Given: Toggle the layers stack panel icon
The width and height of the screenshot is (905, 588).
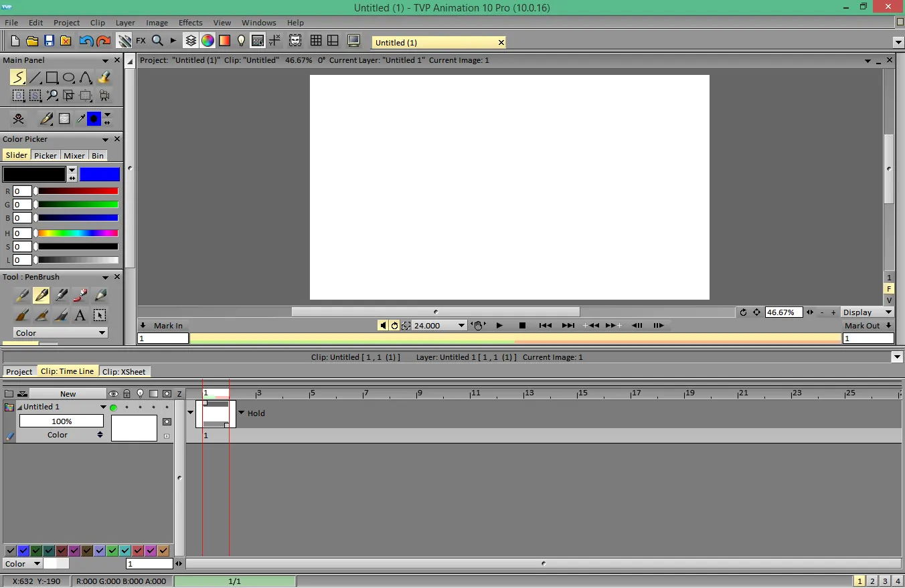Looking at the screenshot, I should (x=191, y=41).
